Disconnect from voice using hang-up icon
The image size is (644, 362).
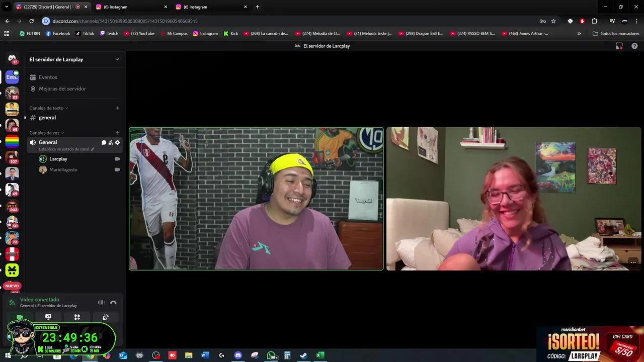(x=113, y=303)
